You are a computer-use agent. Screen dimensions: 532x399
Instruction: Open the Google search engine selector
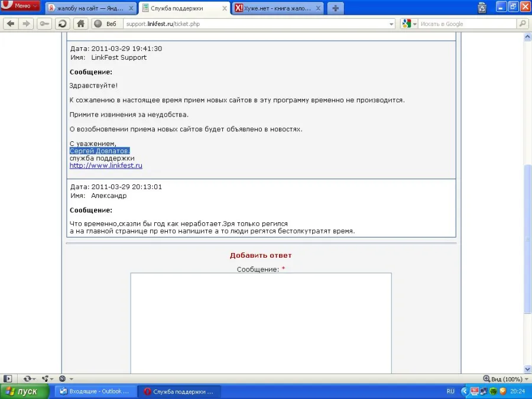pyautogui.click(x=409, y=24)
